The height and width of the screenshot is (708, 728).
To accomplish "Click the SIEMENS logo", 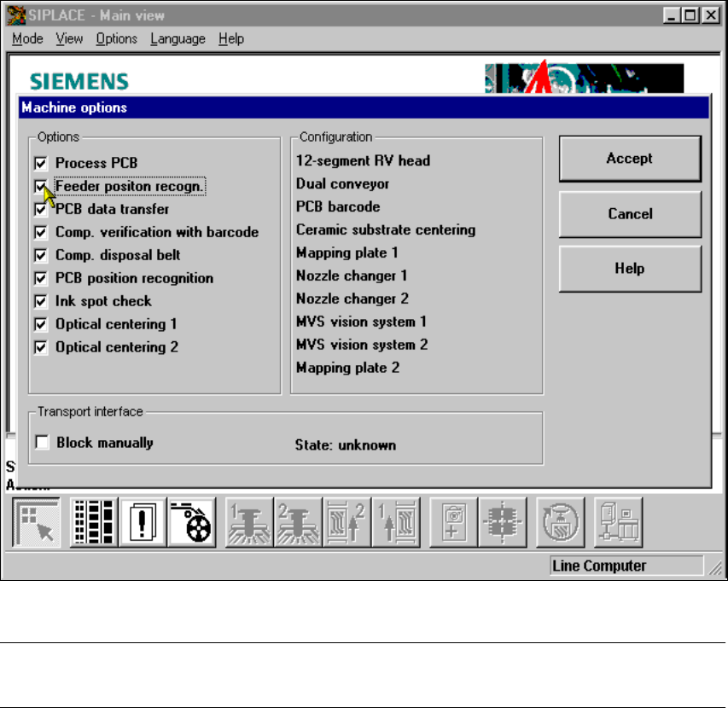I will [x=79, y=82].
